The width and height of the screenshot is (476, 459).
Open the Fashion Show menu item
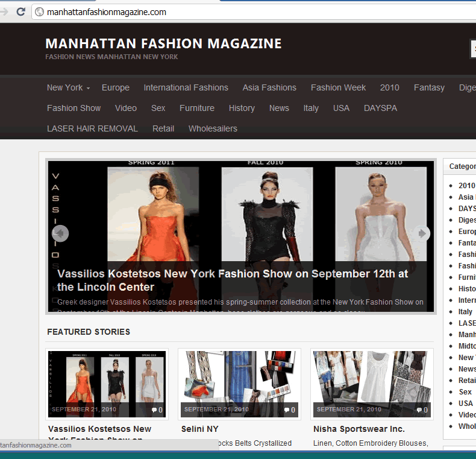[x=74, y=108]
